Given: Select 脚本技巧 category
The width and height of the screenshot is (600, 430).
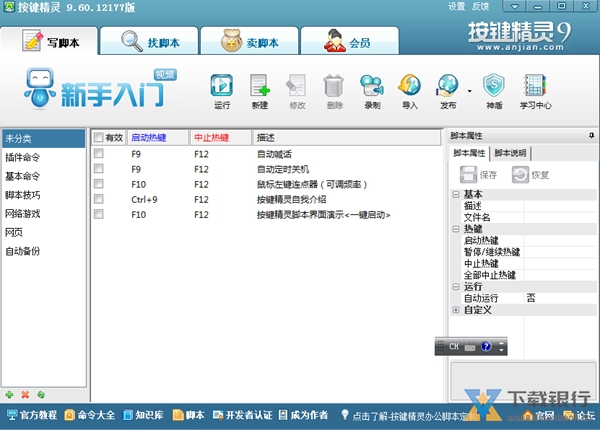Looking at the screenshot, I should [43, 195].
